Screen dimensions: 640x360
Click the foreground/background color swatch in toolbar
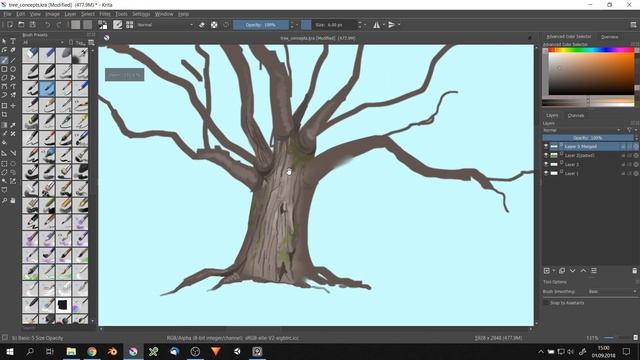point(102,25)
